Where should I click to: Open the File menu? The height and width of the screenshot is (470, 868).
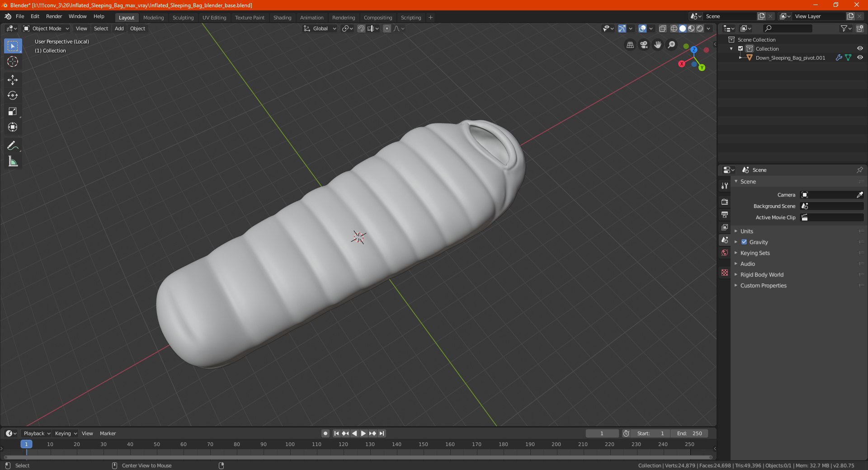coord(20,16)
